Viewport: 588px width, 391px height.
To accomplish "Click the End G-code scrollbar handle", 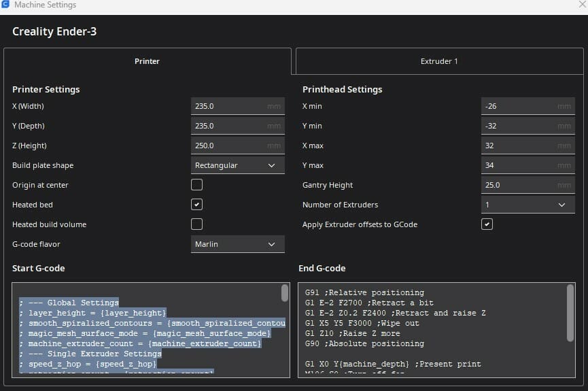I will [570, 313].
